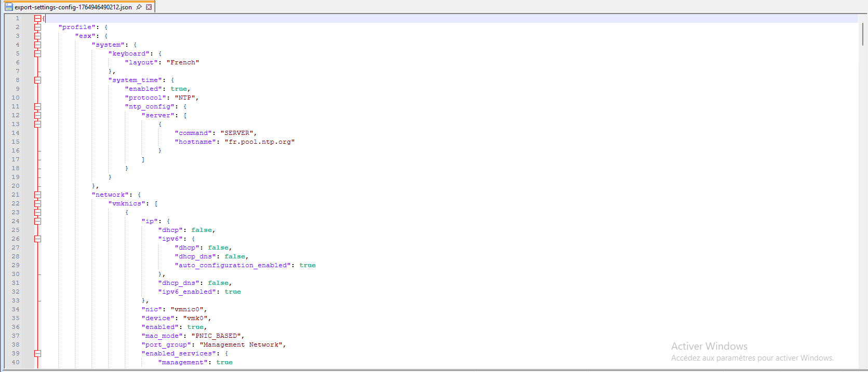Click the true value on line 9
Screen dimensions: 868x372
[x=179, y=89]
